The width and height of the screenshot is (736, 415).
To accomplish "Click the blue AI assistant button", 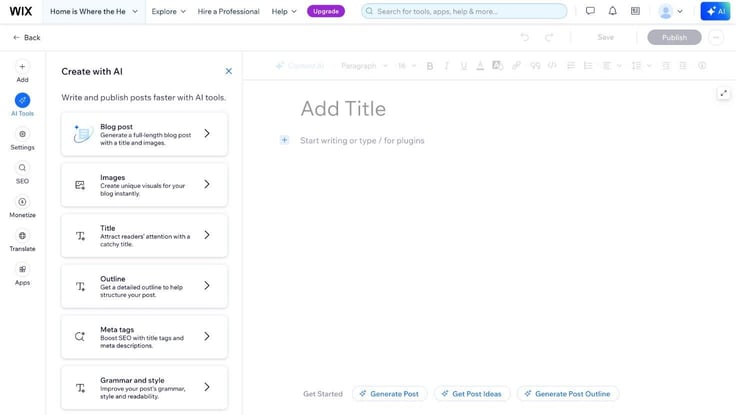I will (x=715, y=11).
